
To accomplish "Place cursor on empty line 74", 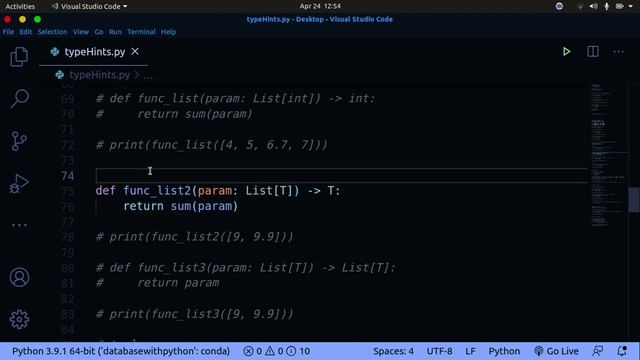I will (x=341, y=176).
